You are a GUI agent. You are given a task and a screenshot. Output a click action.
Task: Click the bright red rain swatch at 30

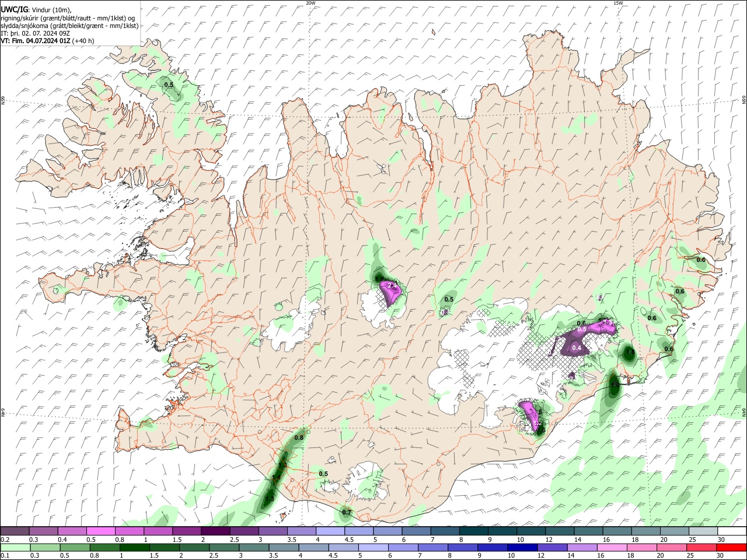coord(732,547)
